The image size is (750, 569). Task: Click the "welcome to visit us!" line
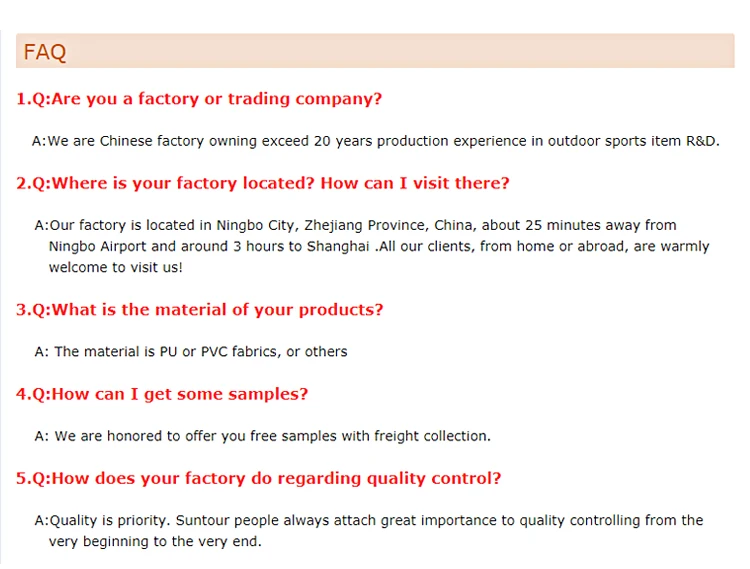pos(116,267)
